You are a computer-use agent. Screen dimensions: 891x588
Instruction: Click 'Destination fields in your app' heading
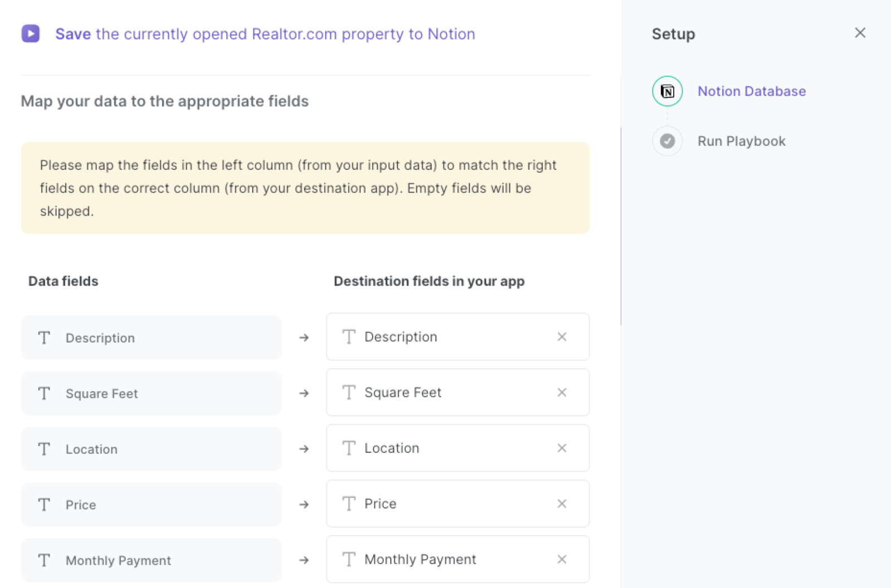429,281
